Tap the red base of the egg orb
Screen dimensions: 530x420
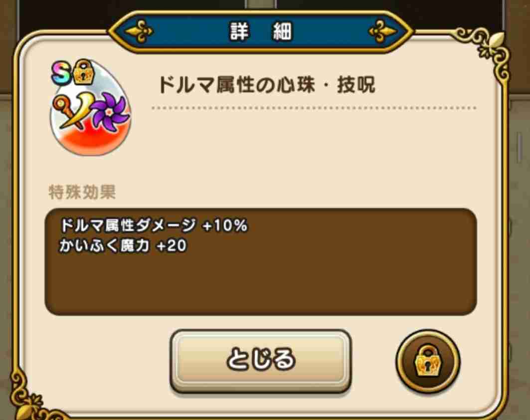(x=90, y=140)
